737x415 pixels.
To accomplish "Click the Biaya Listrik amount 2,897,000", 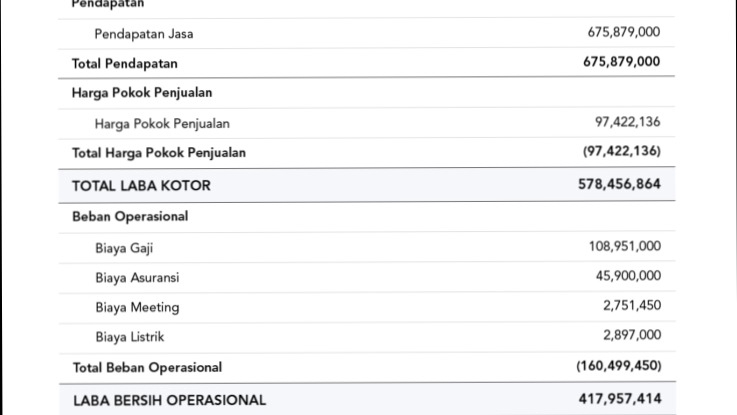I will (x=631, y=336).
